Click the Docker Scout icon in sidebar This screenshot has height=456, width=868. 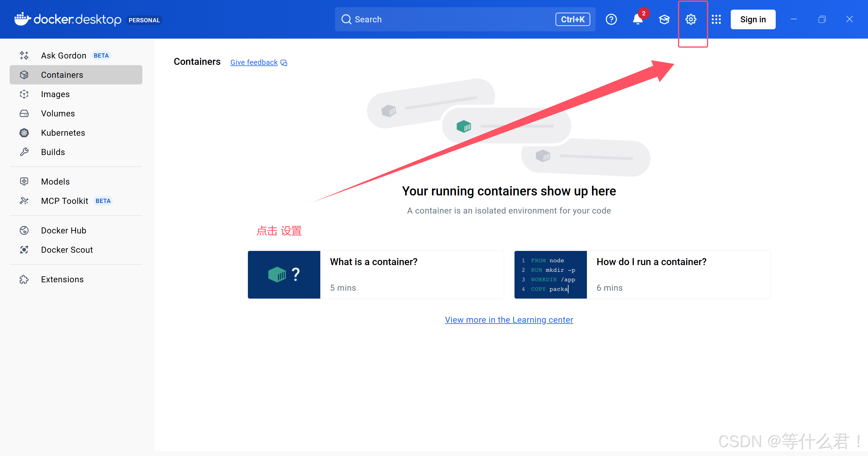(24, 250)
